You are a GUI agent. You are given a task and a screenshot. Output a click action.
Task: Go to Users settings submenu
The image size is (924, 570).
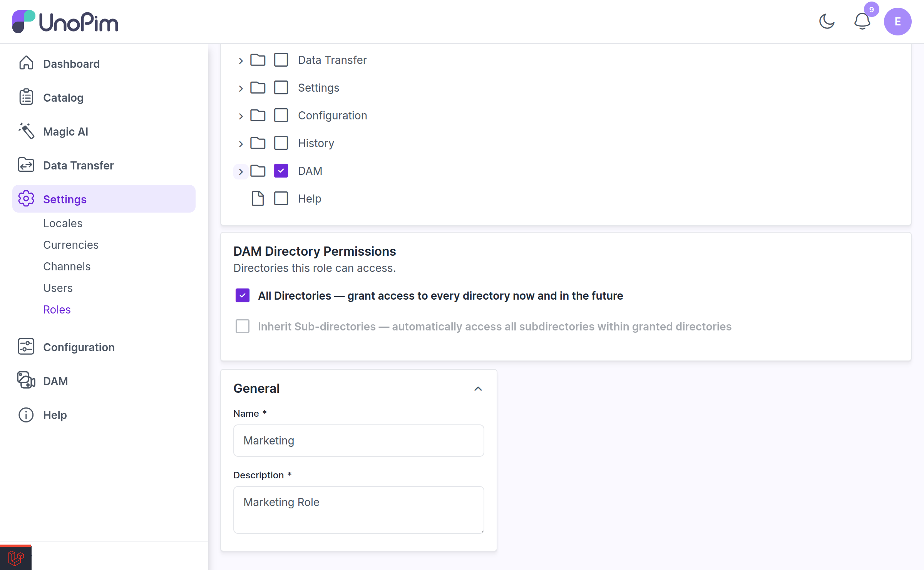[x=58, y=288]
